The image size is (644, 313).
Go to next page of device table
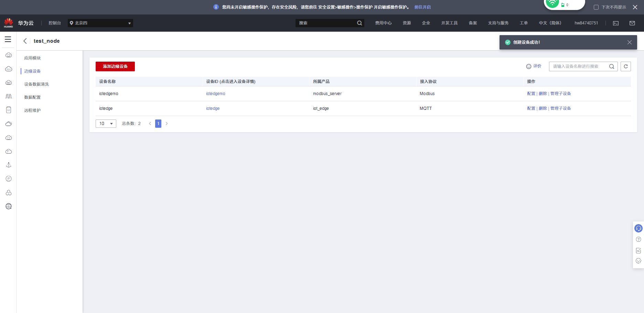pyautogui.click(x=167, y=124)
